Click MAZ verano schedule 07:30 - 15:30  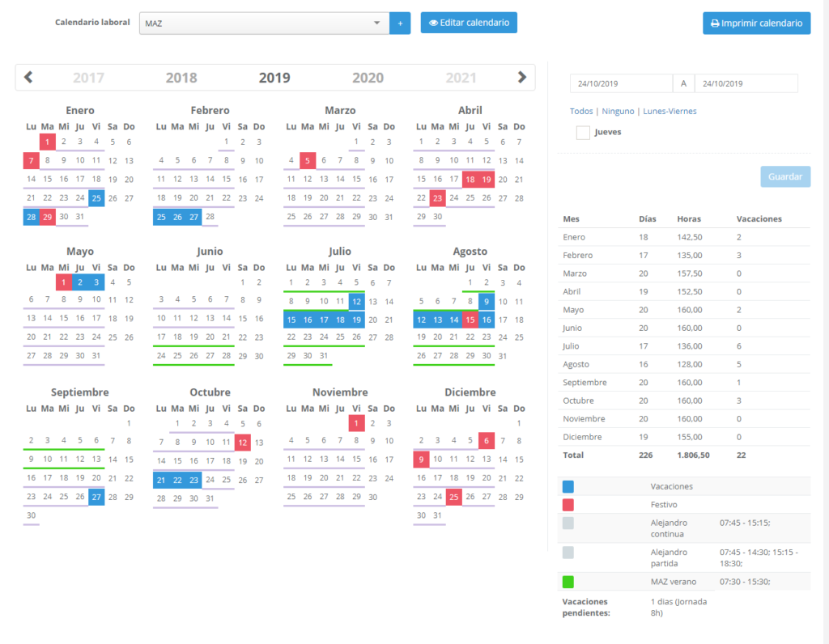tap(745, 582)
